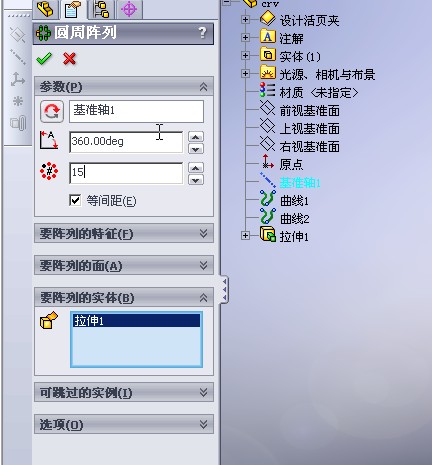The height and width of the screenshot is (465, 432).
Task: Click the help question mark in 圆周阵列 header
Action: (202, 33)
